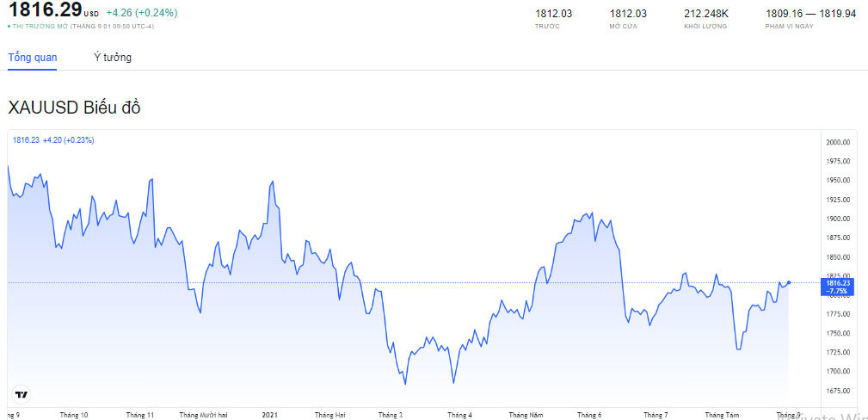
Task: Click the +4.26 (+0.24%) change value
Action: point(142,13)
